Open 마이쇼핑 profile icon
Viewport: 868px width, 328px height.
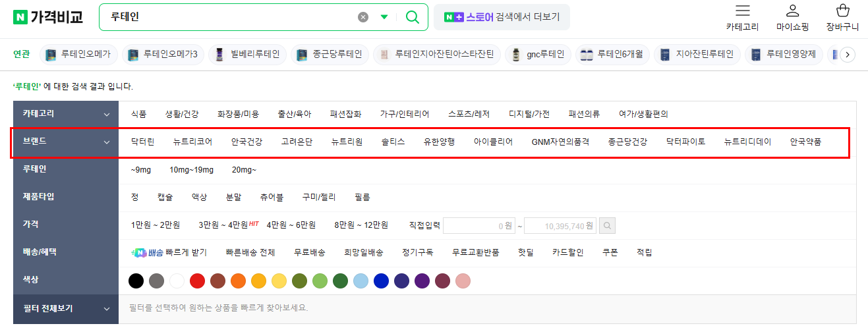point(793,11)
